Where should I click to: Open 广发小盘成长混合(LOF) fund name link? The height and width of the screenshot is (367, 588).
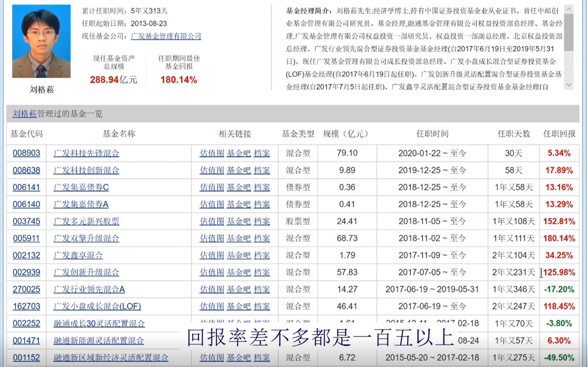[x=97, y=307]
